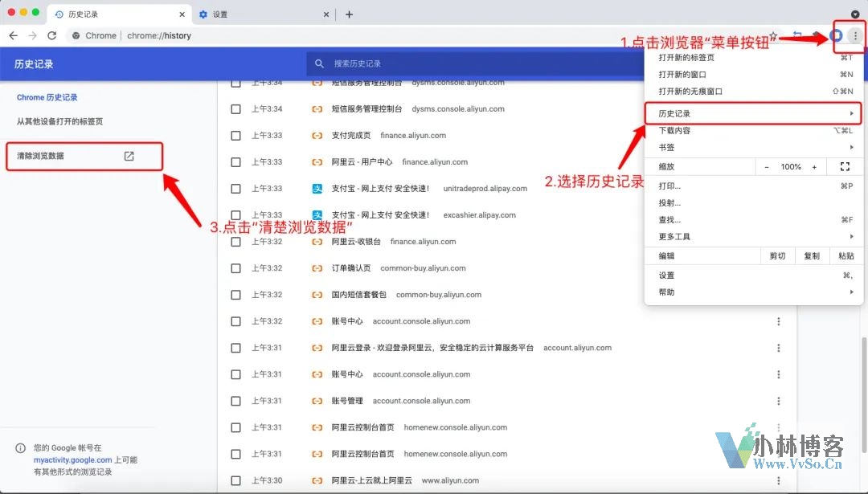Check the 订单确认页 entry box
The height and width of the screenshot is (494, 868).
(x=235, y=268)
